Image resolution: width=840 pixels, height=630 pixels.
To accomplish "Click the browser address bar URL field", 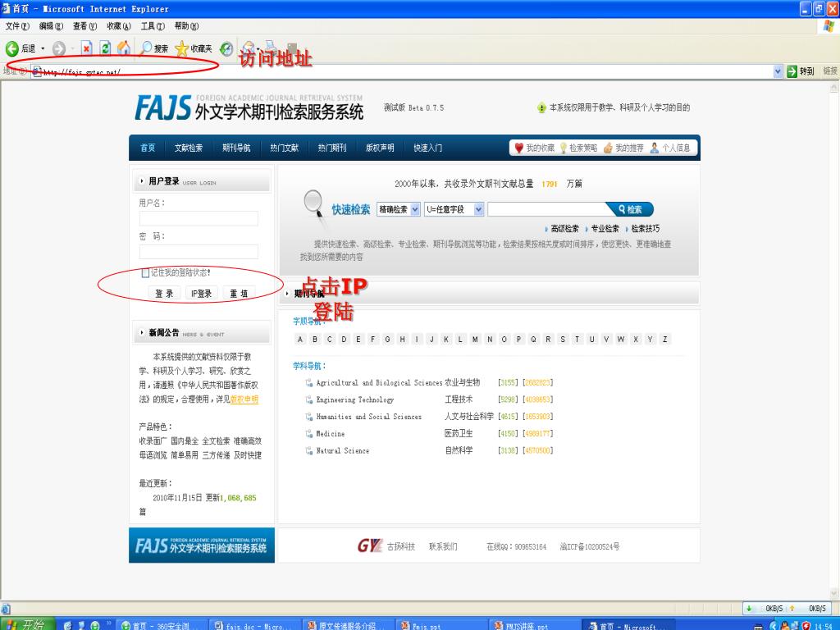I will [402, 71].
